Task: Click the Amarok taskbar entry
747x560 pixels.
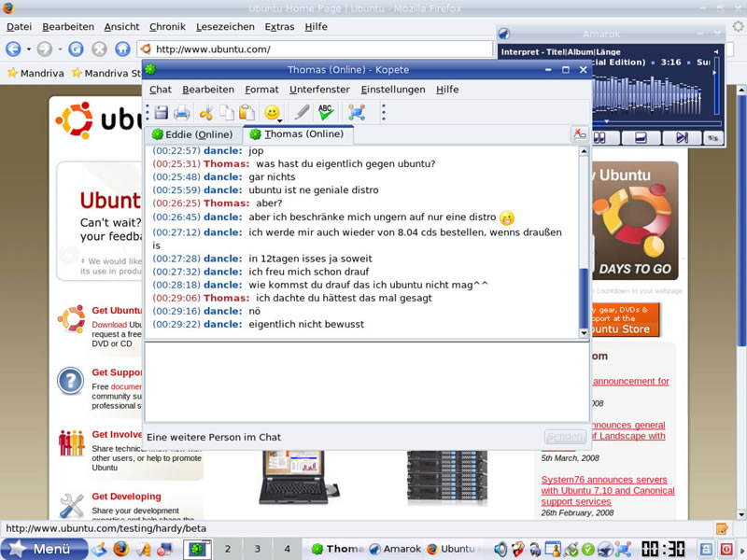Action: 395,549
